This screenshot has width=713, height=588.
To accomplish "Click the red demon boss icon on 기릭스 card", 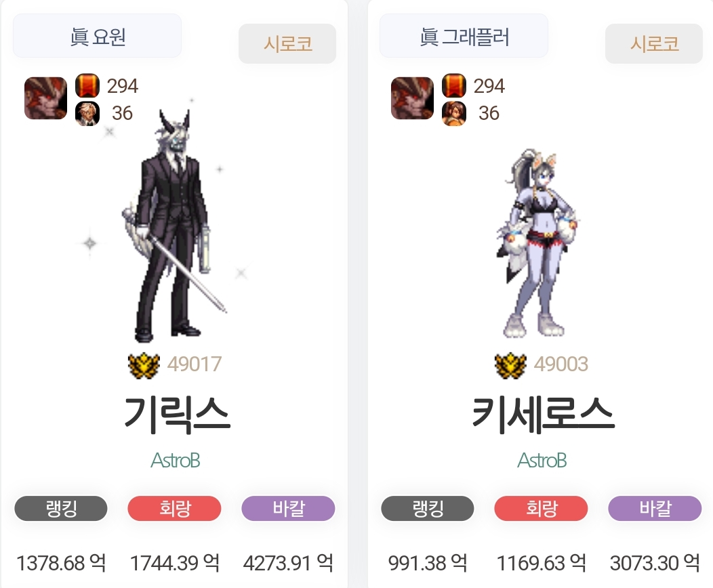I will point(45,98).
